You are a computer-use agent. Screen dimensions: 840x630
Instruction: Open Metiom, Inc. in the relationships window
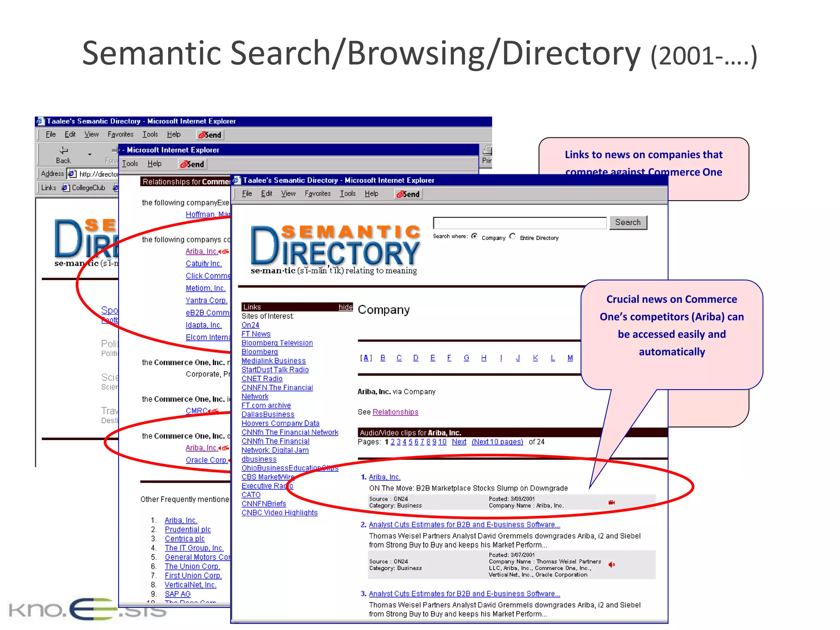205,288
